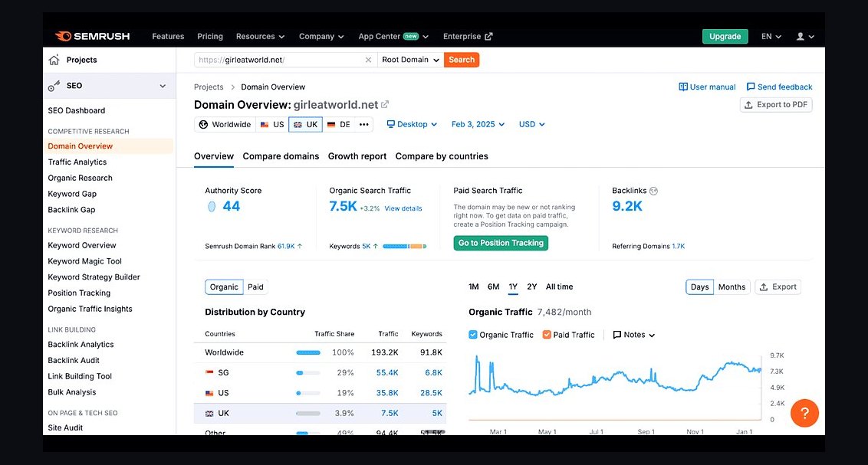Open the Feb 3, 2025 date dropdown
868x465 pixels.
tap(478, 124)
